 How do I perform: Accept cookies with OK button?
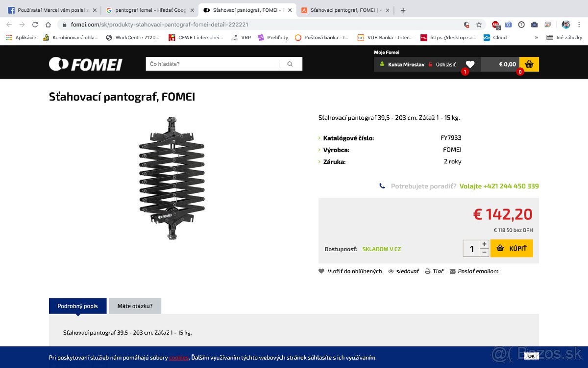pos(532,356)
